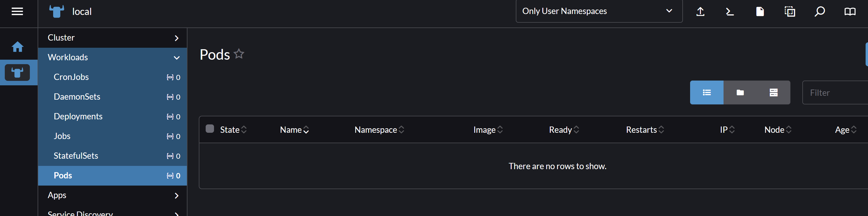Copy KubeConfig to clipboard icon
Screen dimensions: 868x216
coord(789,11)
